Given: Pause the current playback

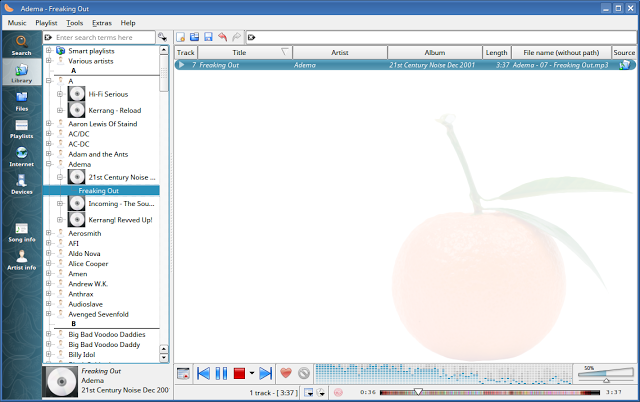Looking at the screenshot, I should (x=221, y=373).
